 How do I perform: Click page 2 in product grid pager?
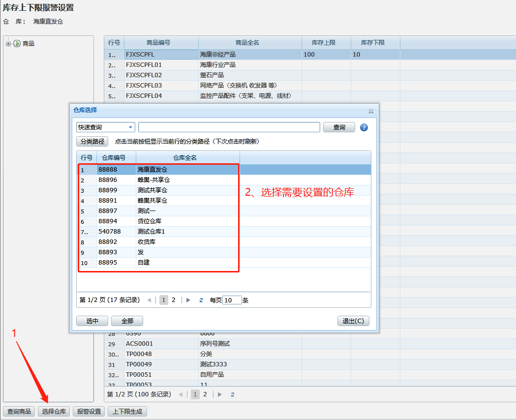(x=205, y=394)
